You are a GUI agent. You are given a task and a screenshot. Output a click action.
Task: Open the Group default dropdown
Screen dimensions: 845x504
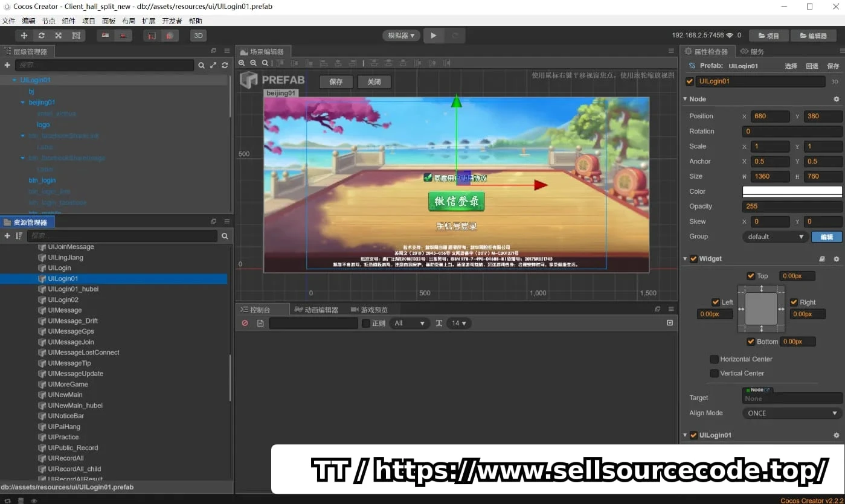776,237
